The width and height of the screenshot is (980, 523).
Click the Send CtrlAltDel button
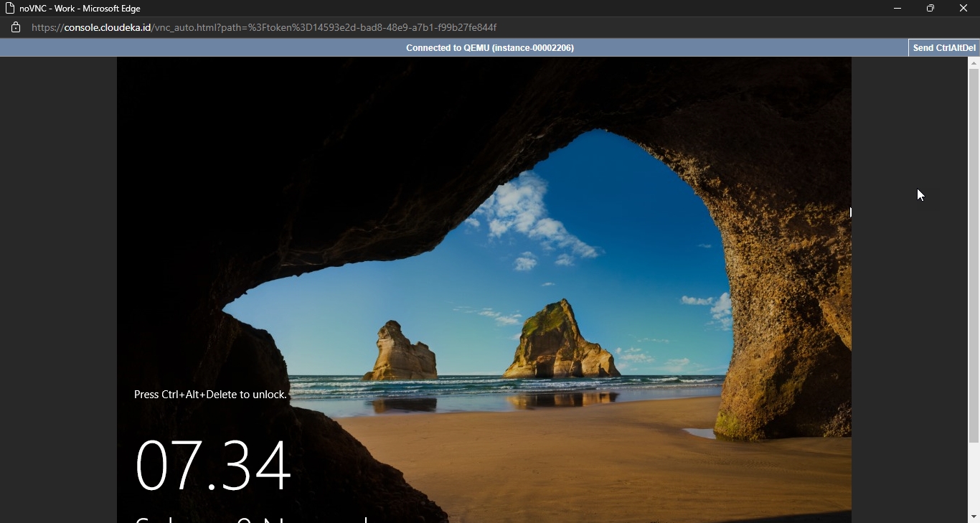pos(943,48)
